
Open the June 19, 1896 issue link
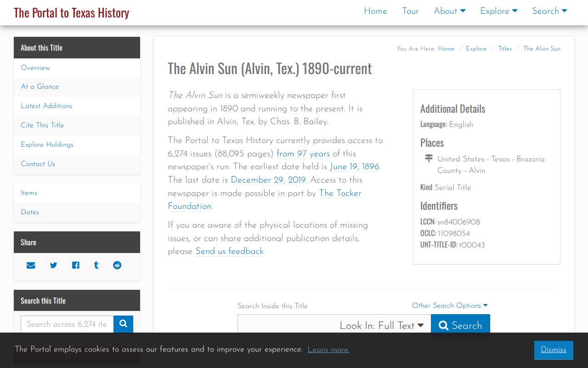coord(355,167)
